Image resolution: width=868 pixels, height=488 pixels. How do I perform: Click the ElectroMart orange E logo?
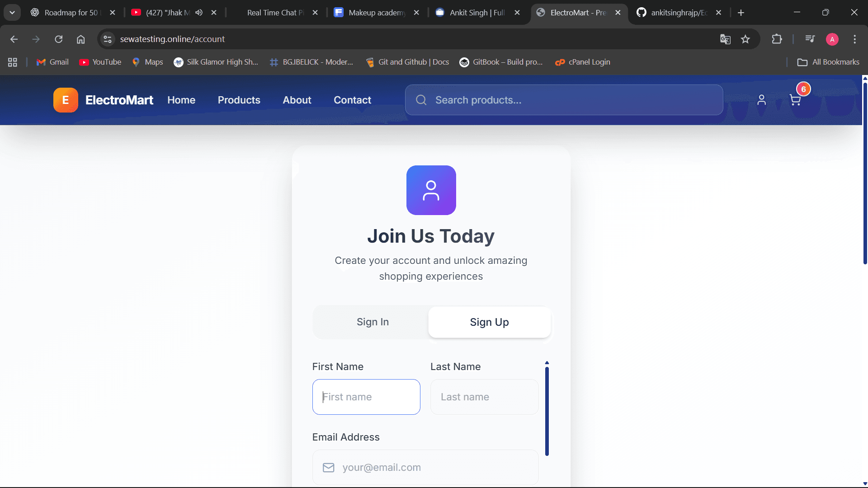pyautogui.click(x=66, y=100)
